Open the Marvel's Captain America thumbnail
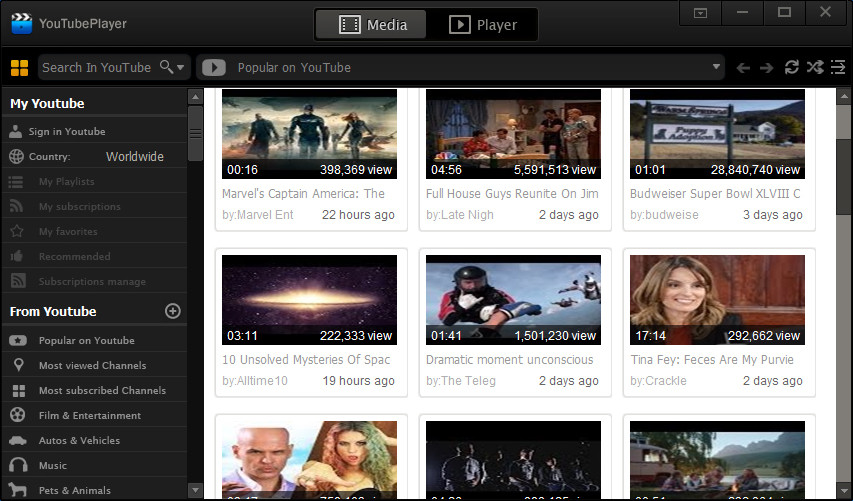The width and height of the screenshot is (853, 501). (309, 134)
